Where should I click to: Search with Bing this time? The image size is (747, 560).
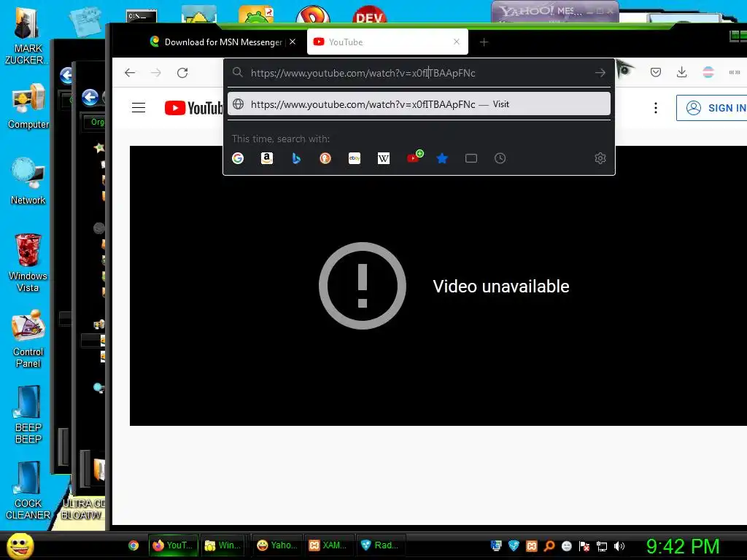point(296,158)
